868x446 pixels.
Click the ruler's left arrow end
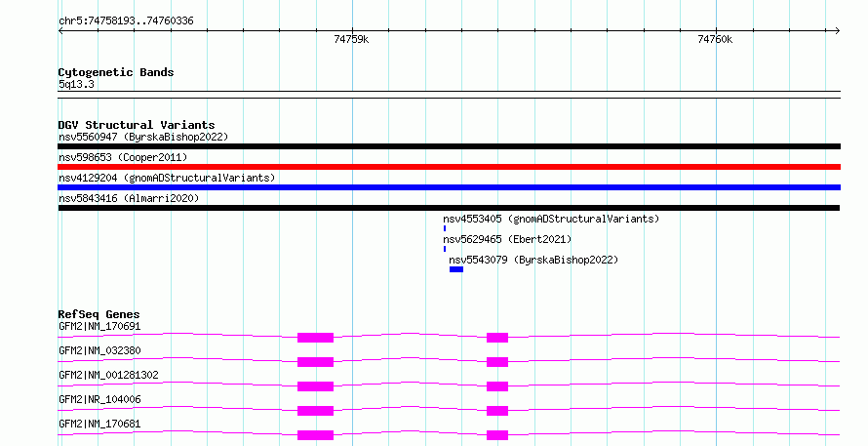click(60, 31)
